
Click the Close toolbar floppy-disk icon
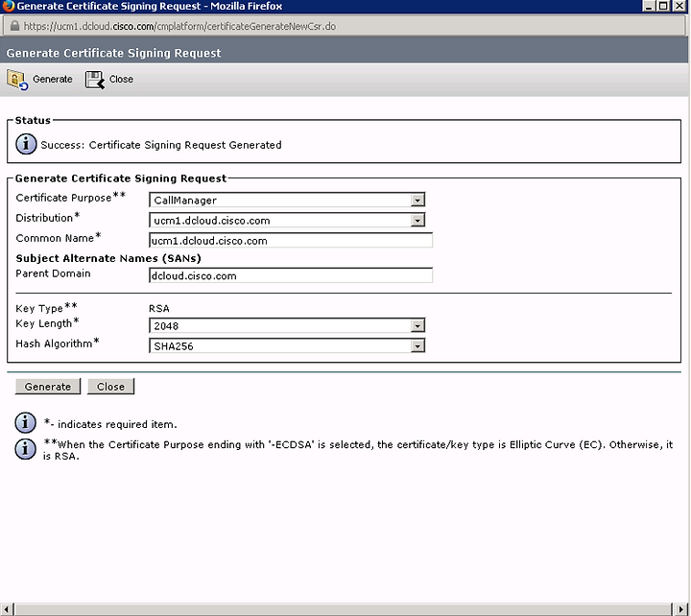coord(95,80)
